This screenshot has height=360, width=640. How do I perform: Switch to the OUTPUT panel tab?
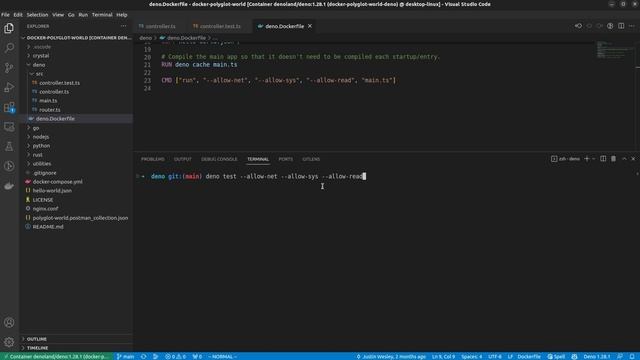coord(182,159)
